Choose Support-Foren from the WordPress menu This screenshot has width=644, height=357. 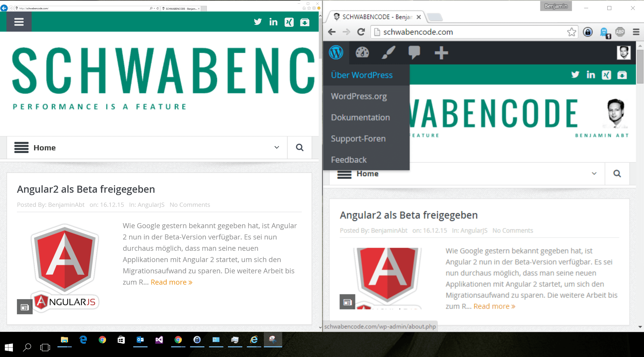click(358, 138)
